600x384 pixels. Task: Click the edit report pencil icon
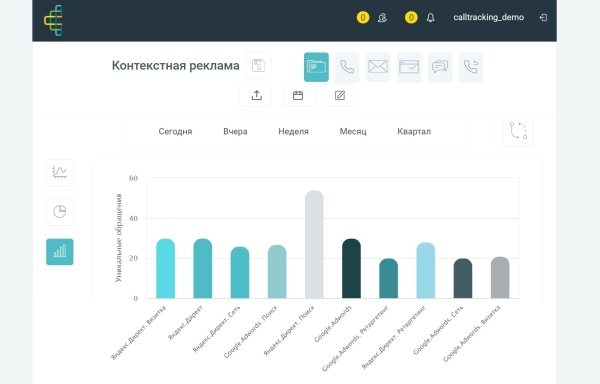(x=339, y=95)
